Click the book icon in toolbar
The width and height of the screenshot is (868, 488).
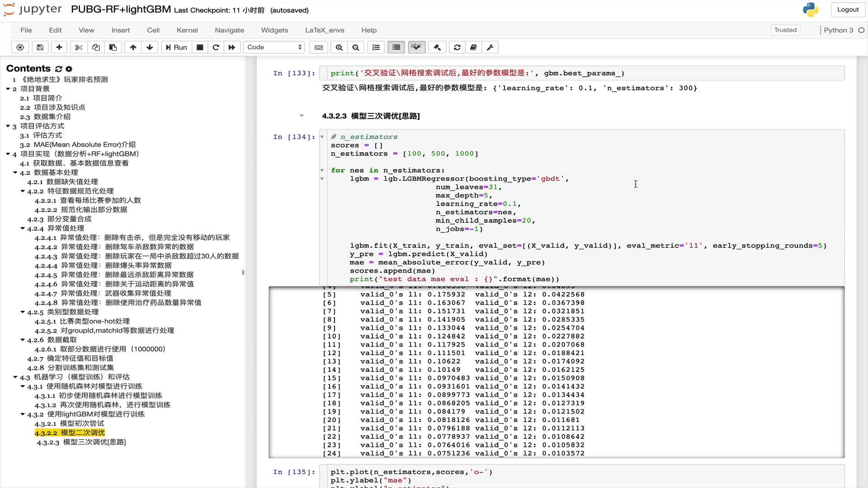click(473, 47)
